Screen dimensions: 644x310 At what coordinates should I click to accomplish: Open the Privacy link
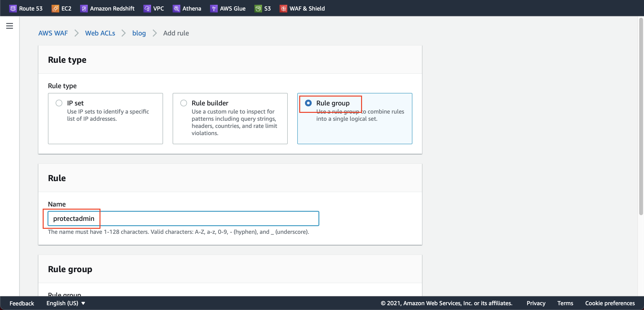[x=536, y=303]
